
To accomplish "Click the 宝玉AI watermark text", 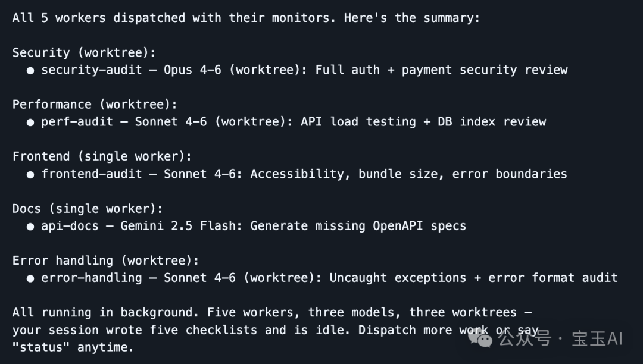I will tap(597, 339).
